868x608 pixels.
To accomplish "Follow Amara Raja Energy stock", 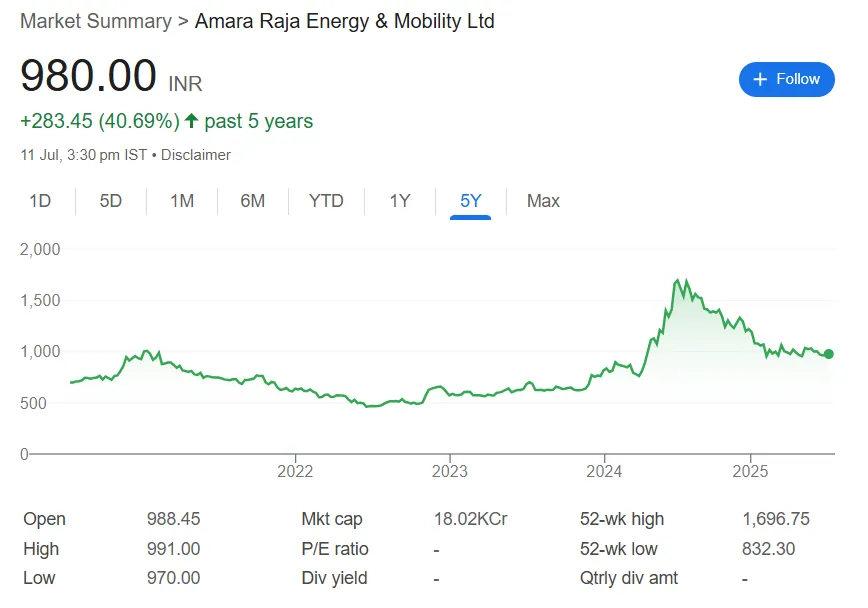I will click(787, 79).
